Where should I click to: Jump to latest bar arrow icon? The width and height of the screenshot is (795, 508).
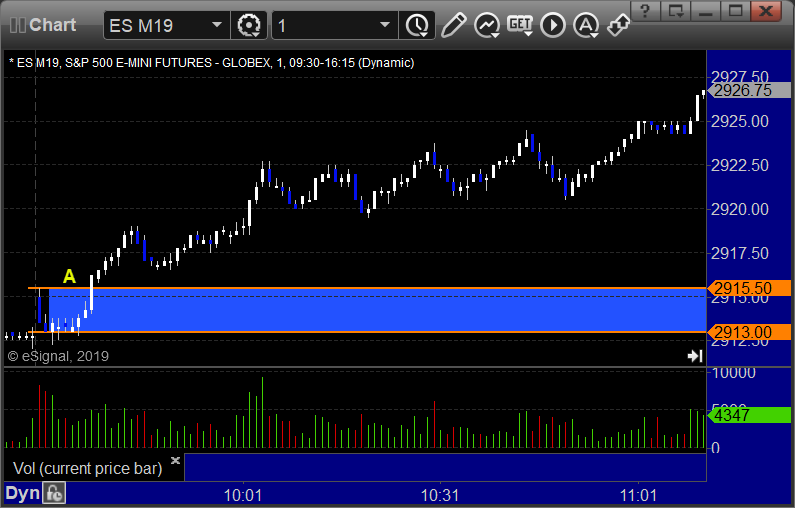click(694, 356)
